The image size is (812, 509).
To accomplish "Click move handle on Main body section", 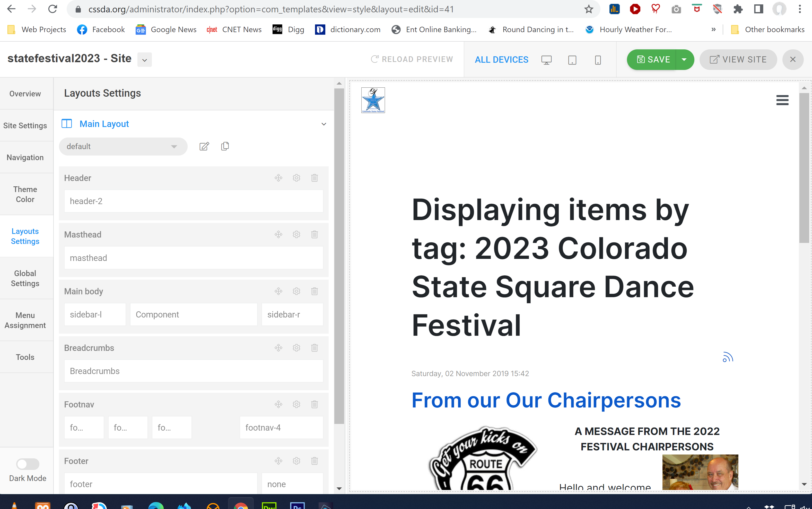I will click(278, 291).
